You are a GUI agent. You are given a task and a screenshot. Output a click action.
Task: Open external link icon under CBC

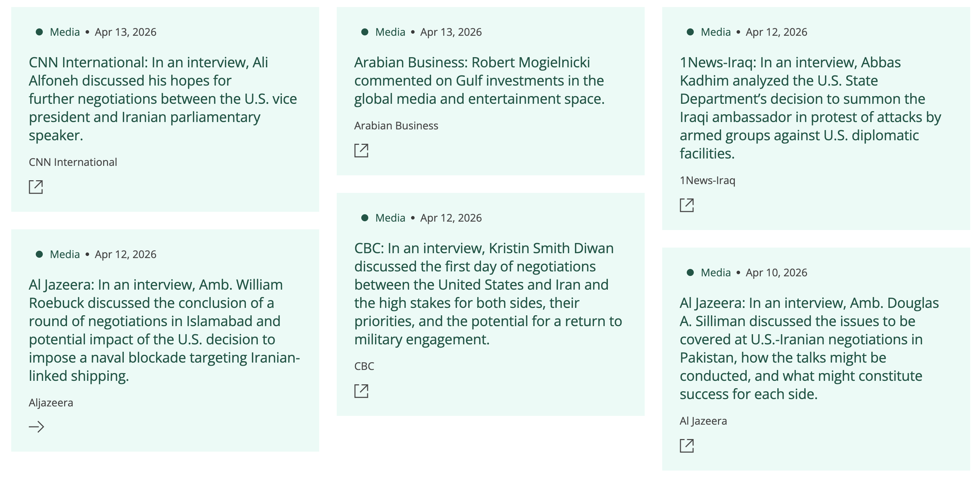[x=361, y=391]
